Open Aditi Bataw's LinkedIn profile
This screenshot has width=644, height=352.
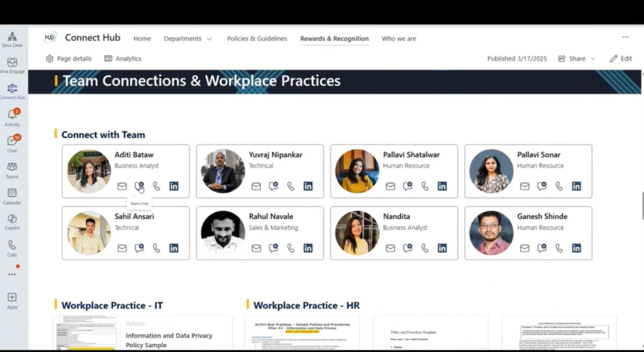tap(174, 186)
